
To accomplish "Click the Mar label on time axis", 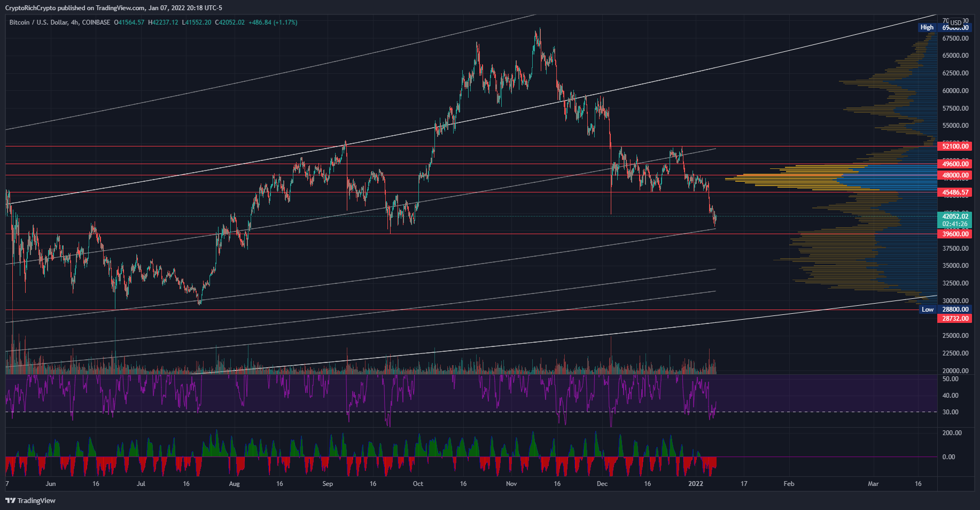I will pos(873,484).
